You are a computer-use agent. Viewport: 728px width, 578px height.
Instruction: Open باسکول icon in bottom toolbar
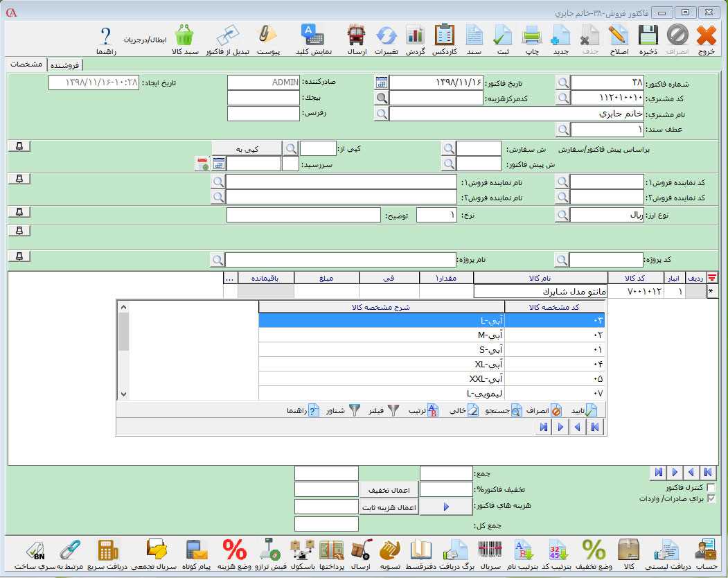point(303,551)
